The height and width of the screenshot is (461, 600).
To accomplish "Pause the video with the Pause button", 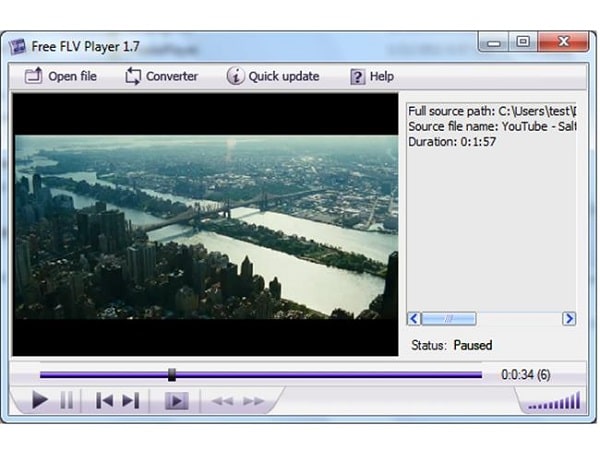I will [x=67, y=400].
